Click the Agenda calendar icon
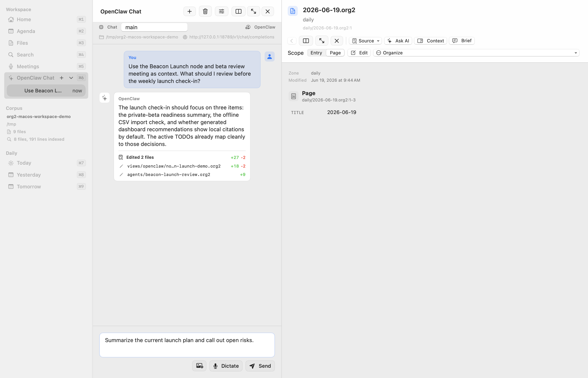The image size is (588, 378). 11,31
